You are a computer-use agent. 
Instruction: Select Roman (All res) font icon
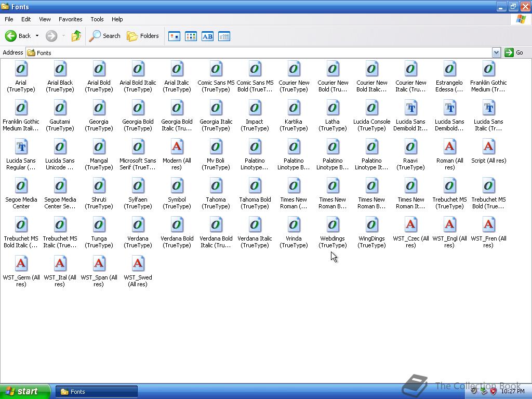click(x=449, y=147)
